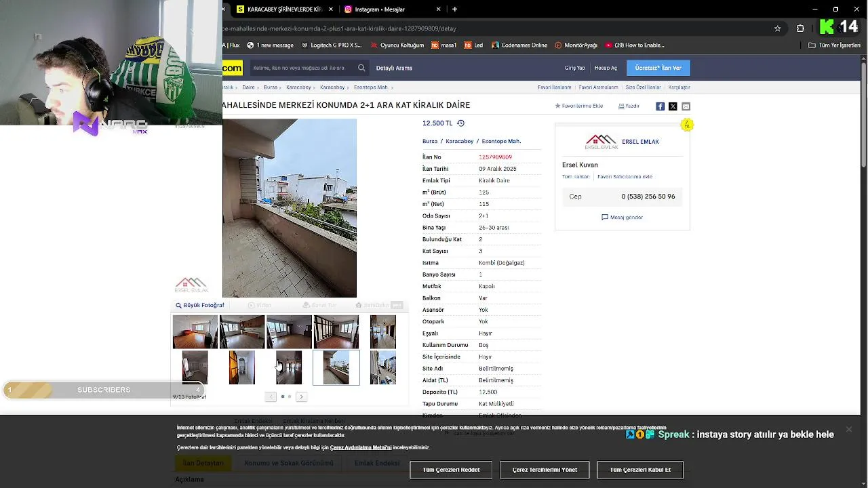Screen dimensions: 868x488
Task: Open the masa1 bookmark
Action: (444, 45)
